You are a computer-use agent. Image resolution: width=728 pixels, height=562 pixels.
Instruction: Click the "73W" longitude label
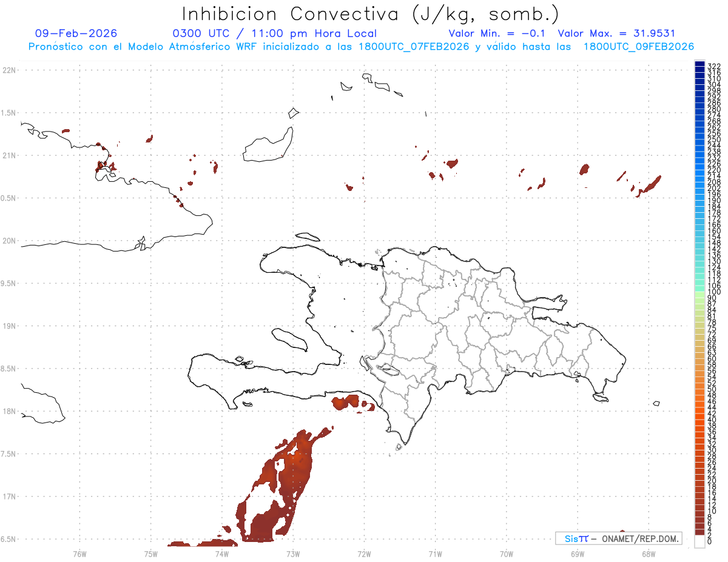(x=293, y=553)
